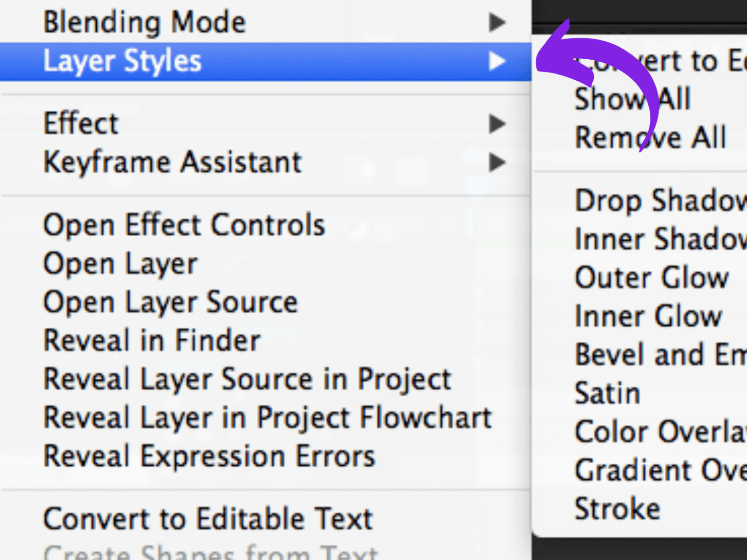Apply the Drop Shadow layer style
The height and width of the screenshot is (560, 747).
(x=657, y=200)
